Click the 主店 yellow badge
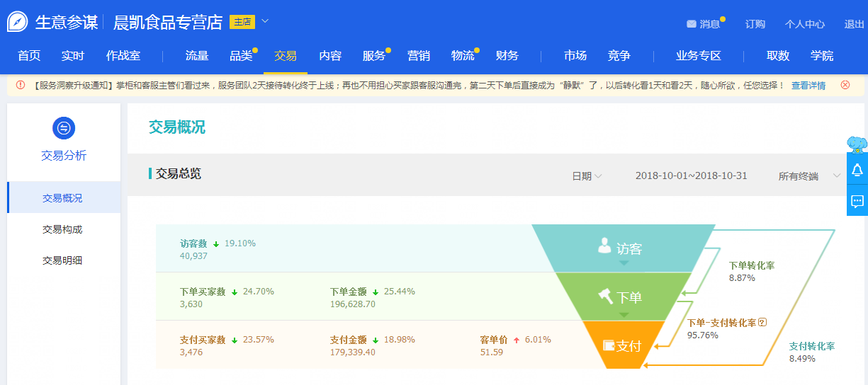Viewport: 868px width, 385px height. [242, 22]
